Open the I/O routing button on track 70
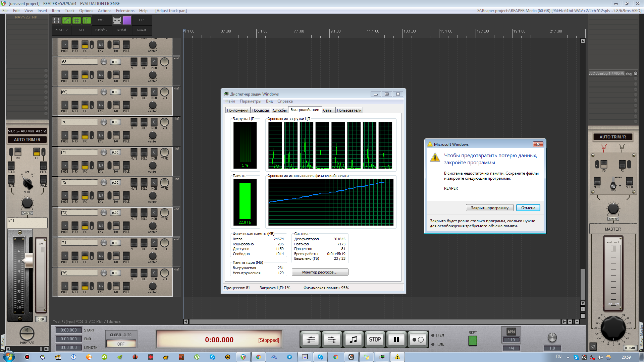The image size is (644, 362). tap(116, 135)
